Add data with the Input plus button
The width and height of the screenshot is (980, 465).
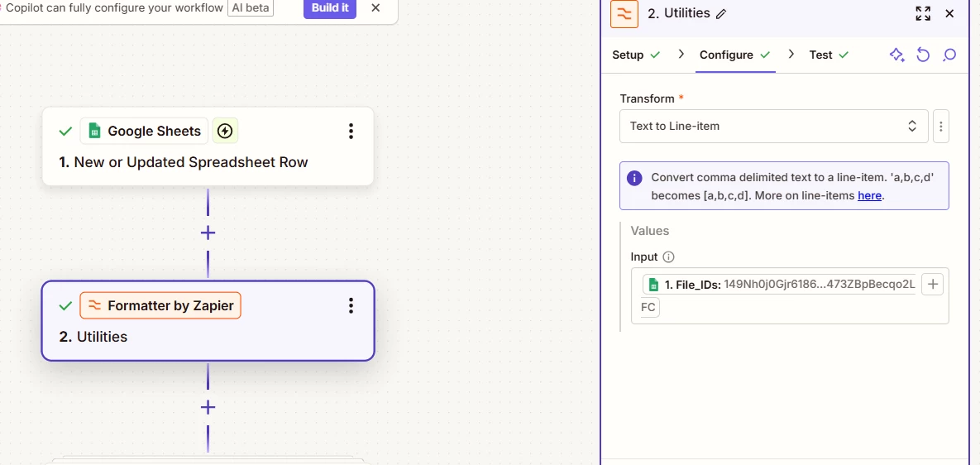point(933,285)
